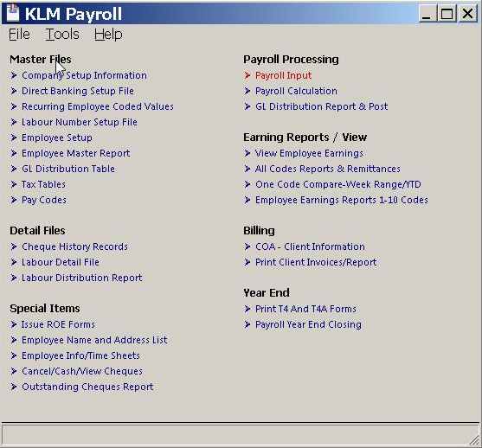Click arrow icon beside Pay Codes

14,200
